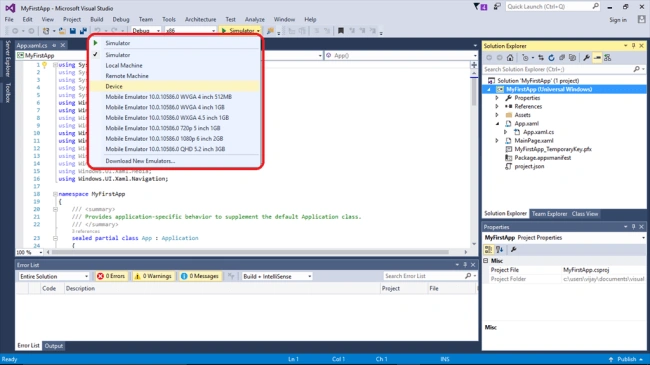Open the Server Explorer side tab
The image size is (650, 365).
tap(8, 58)
